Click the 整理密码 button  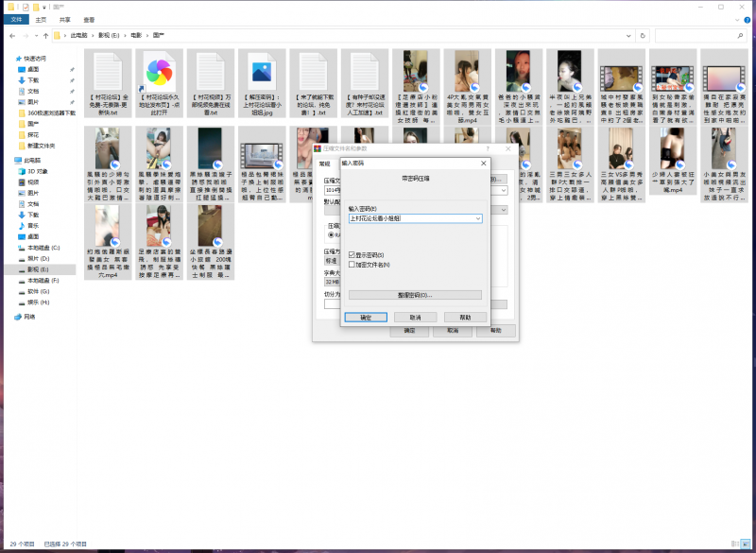pos(415,295)
